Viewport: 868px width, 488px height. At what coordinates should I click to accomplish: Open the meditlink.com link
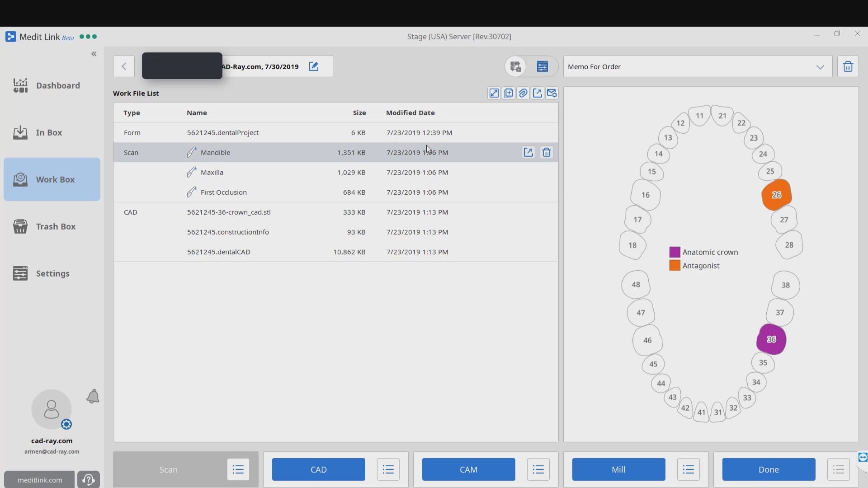click(x=40, y=480)
